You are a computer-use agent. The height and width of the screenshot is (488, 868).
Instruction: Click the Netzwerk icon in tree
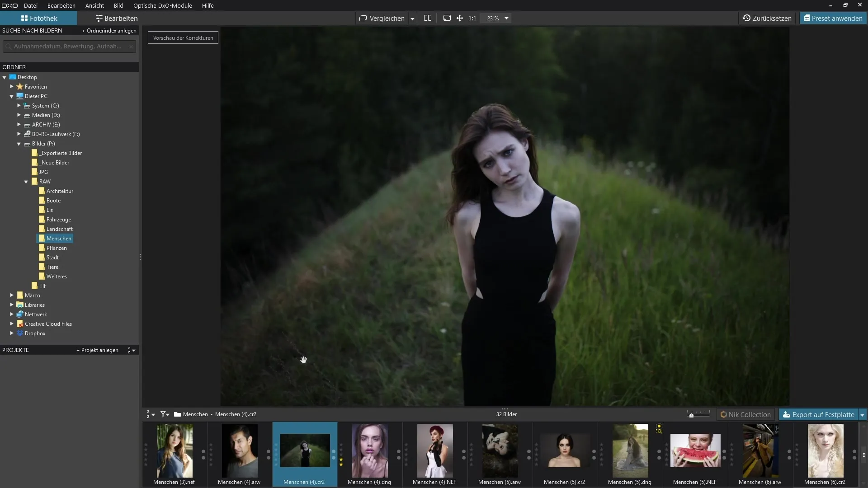[20, 314]
